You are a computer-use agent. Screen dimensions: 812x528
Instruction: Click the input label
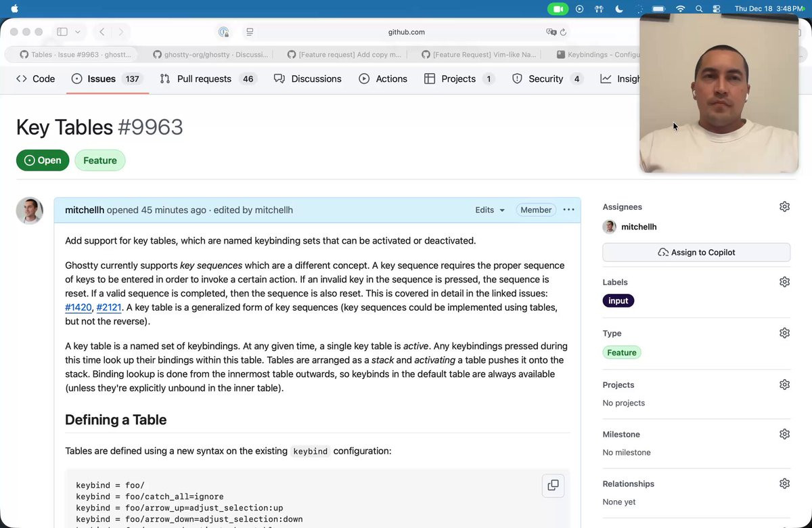coord(618,301)
